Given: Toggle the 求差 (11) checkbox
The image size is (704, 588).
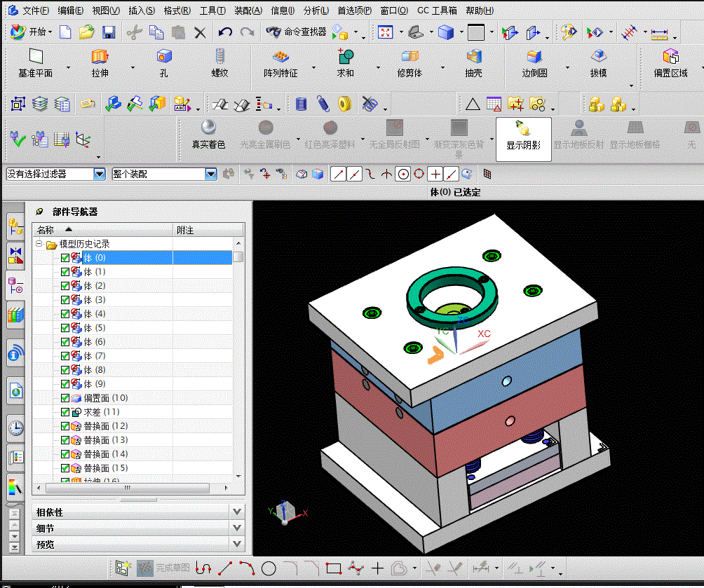Looking at the screenshot, I should (x=65, y=411).
